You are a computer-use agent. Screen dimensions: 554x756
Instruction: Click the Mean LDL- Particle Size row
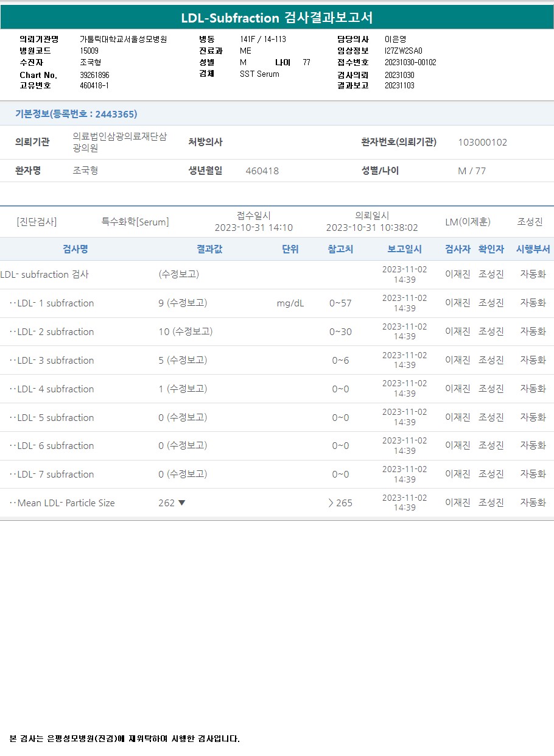coord(66,503)
